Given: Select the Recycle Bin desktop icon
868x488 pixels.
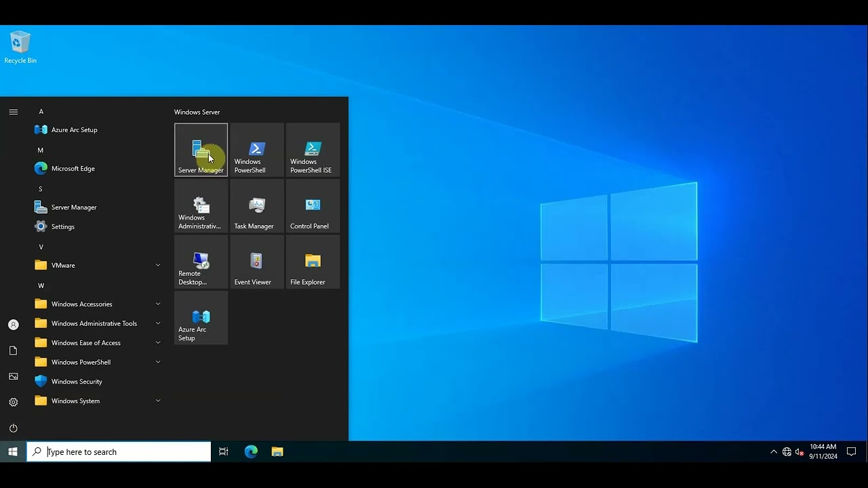Looking at the screenshot, I should [20, 47].
